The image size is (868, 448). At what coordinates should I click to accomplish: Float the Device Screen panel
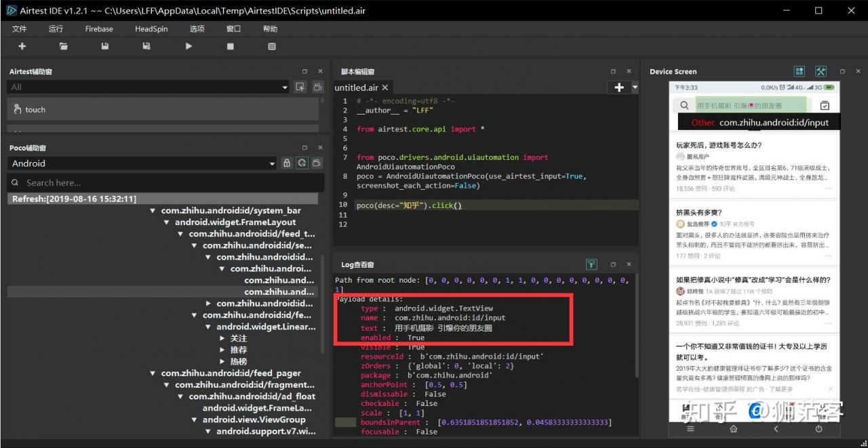click(843, 71)
